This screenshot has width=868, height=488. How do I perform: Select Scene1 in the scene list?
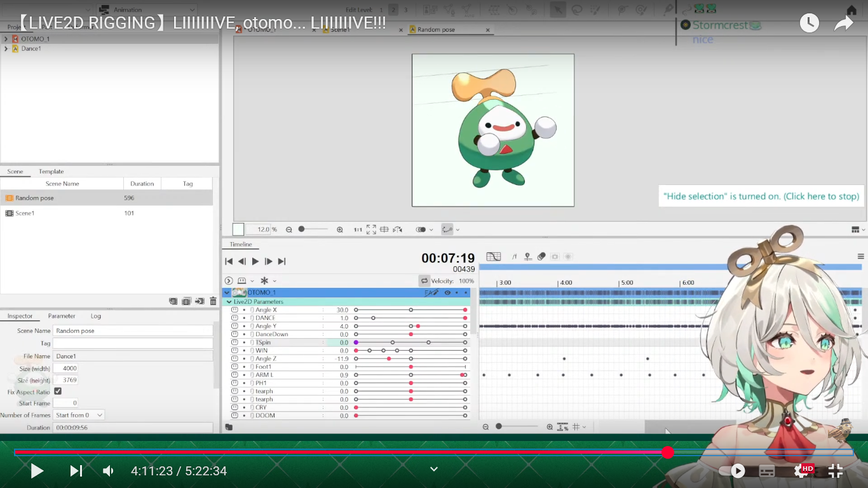(25, 213)
